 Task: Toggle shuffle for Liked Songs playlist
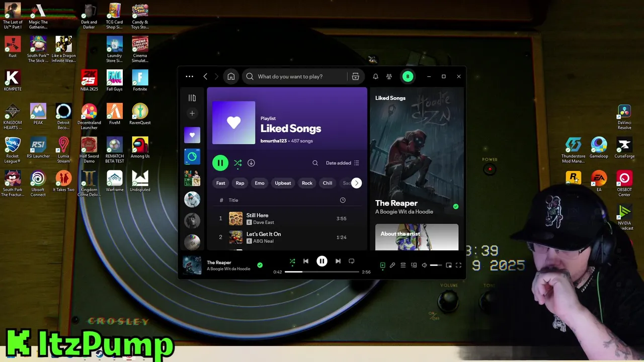(237, 163)
